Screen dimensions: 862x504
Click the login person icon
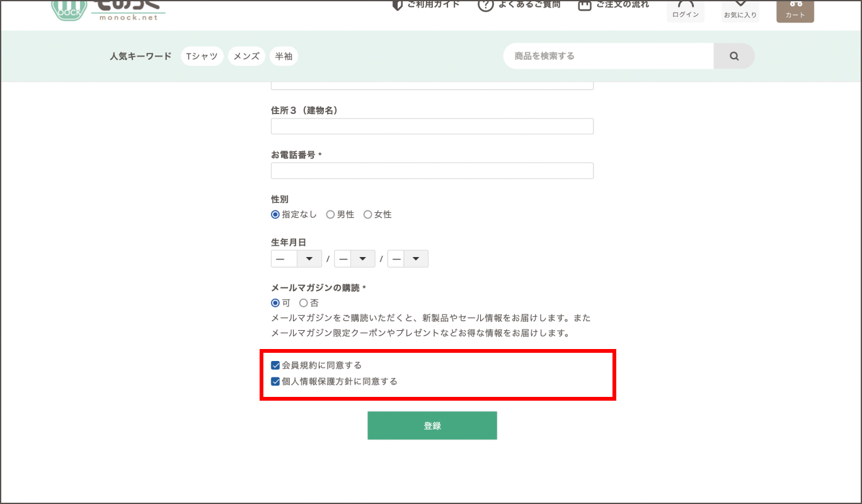pyautogui.click(x=686, y=9)
